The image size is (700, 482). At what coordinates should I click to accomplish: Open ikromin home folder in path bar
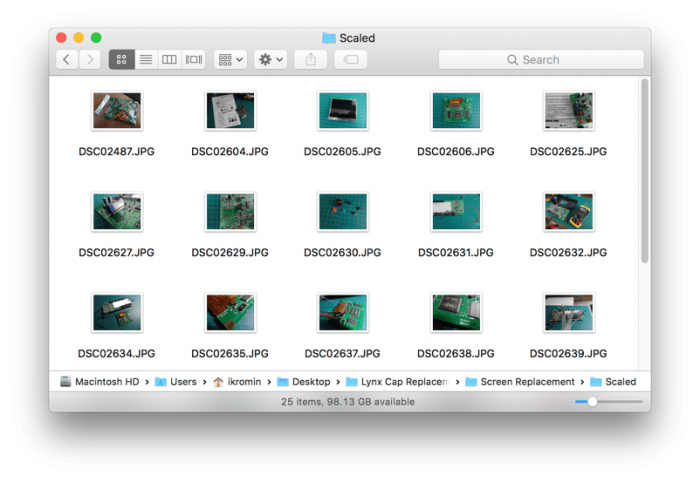click(x=237, y=382)
